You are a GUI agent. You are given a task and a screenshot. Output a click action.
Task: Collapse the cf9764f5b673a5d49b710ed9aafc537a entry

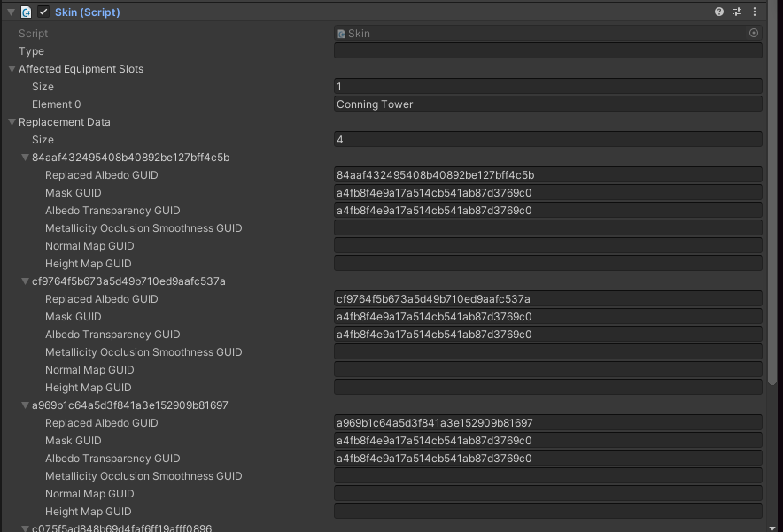click(x=25, y=281)
